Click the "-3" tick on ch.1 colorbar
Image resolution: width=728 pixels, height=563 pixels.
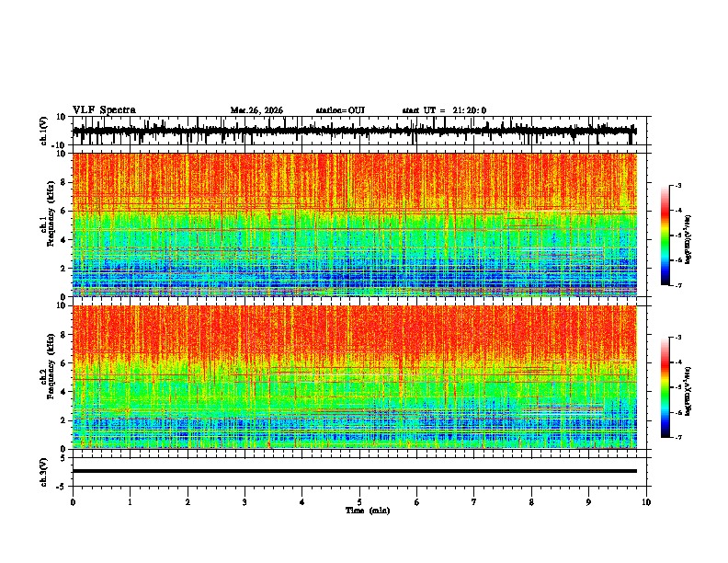click(x=677, y=186)
